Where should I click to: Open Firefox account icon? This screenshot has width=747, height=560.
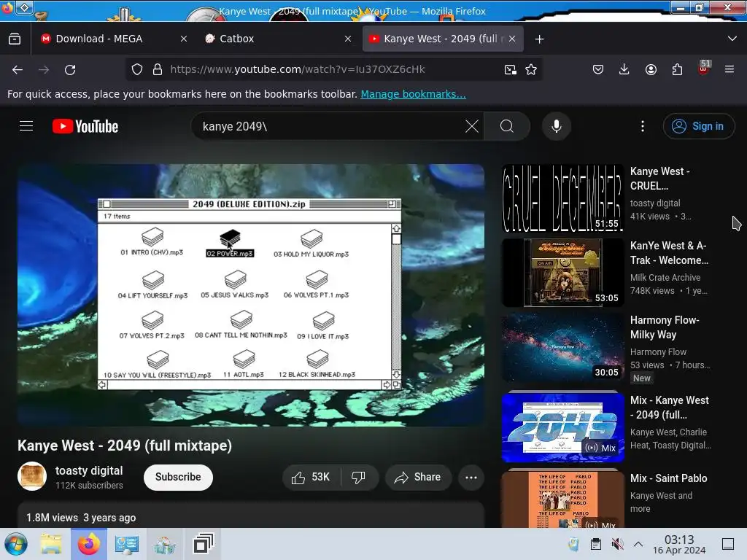(651, 69)
